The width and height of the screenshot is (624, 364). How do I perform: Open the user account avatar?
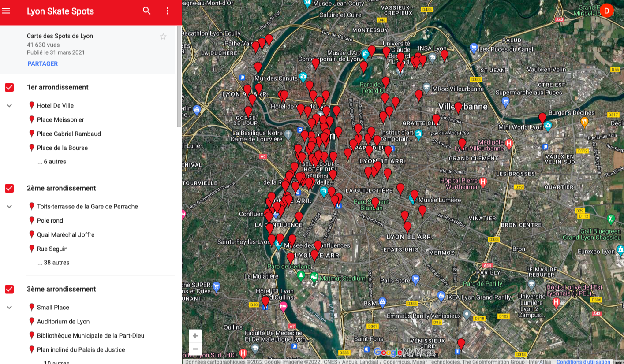(607, 11)
